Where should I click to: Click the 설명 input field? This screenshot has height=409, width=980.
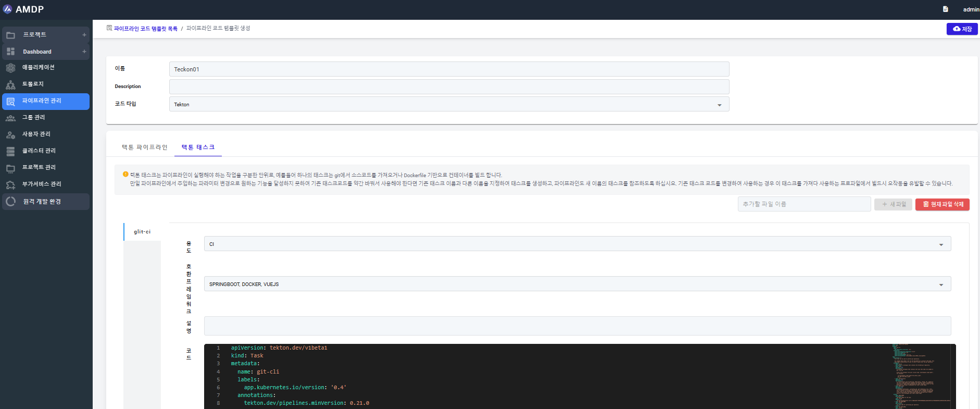[577, 326]
